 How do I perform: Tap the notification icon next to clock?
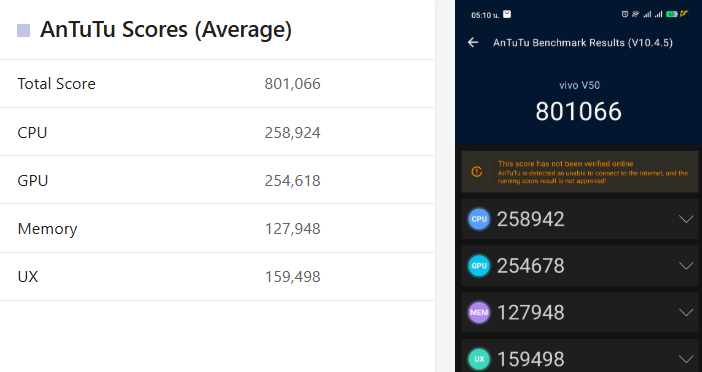[x=507, y=14]
